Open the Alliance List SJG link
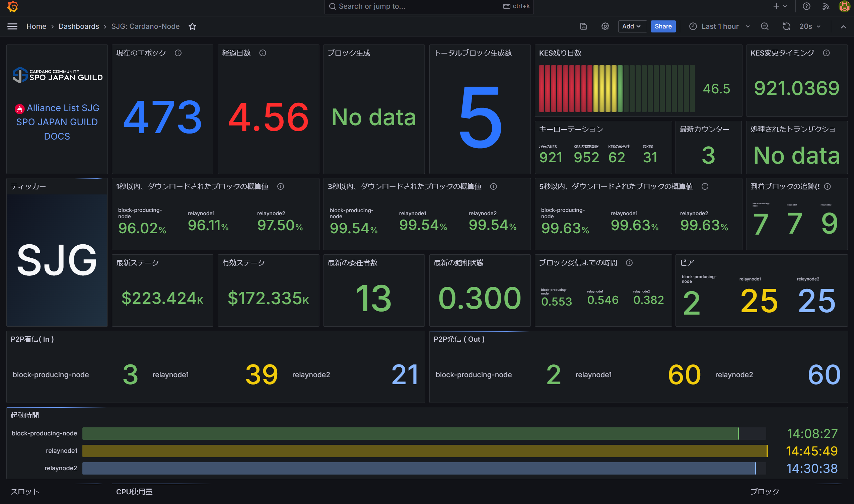Image resolution: width=854 pixels, height=504 pixels. pos(63,108)
